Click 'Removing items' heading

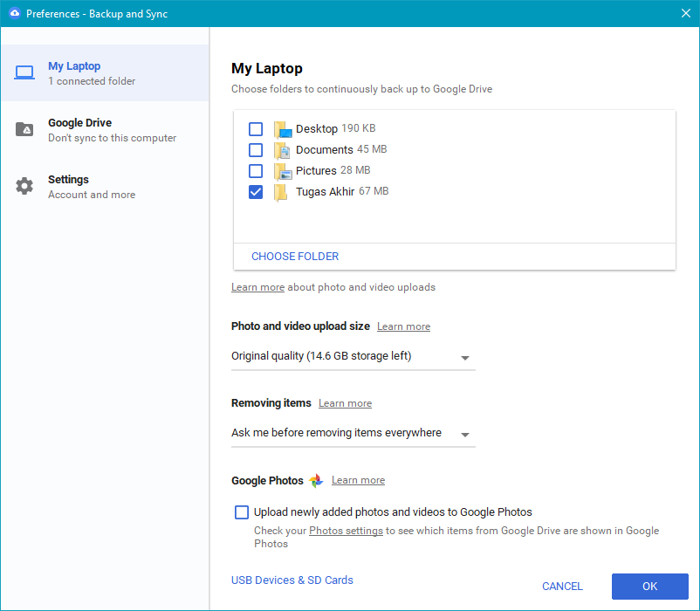(x=271, y=403)
